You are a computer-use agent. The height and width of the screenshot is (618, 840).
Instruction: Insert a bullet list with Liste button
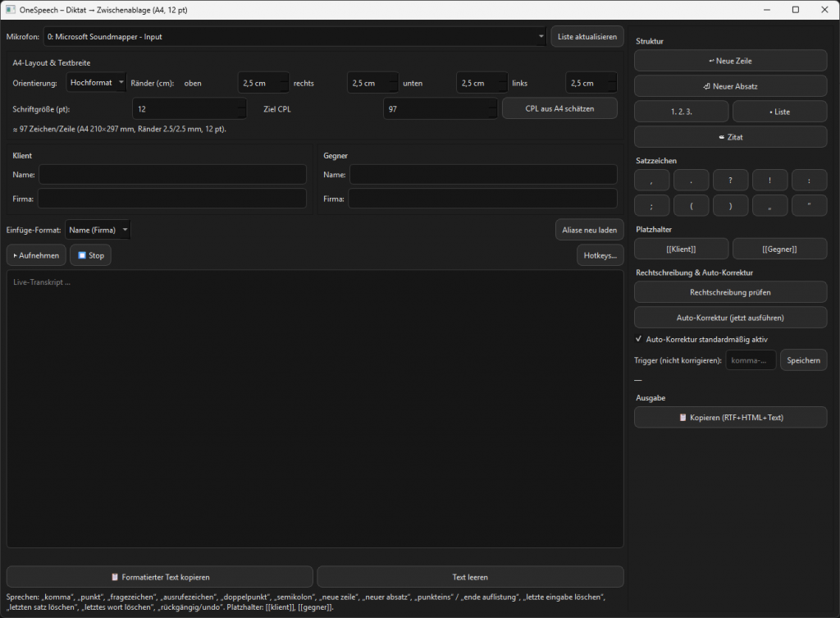tap(779, 112)
